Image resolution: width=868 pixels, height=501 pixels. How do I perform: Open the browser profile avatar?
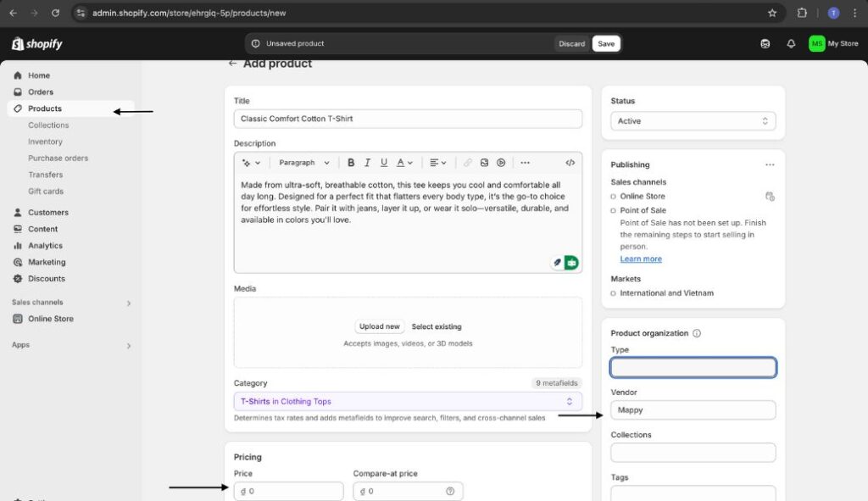pos(833,13)
